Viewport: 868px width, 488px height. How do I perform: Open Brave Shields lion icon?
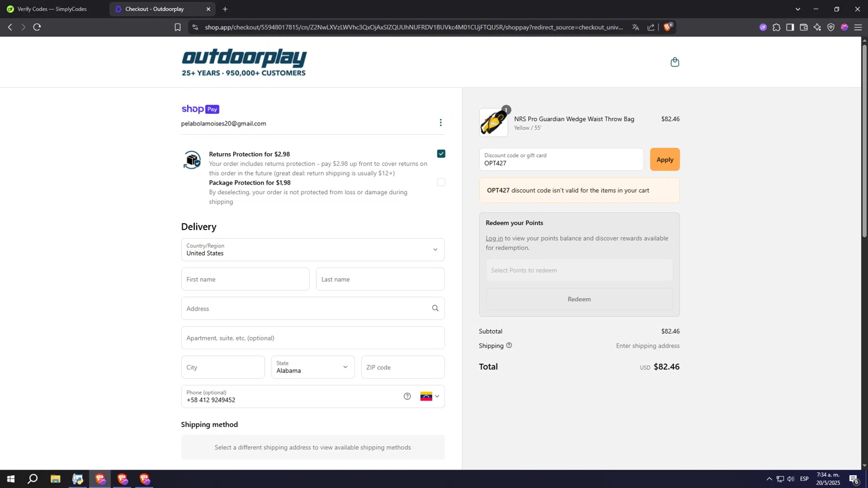point(668,27)
